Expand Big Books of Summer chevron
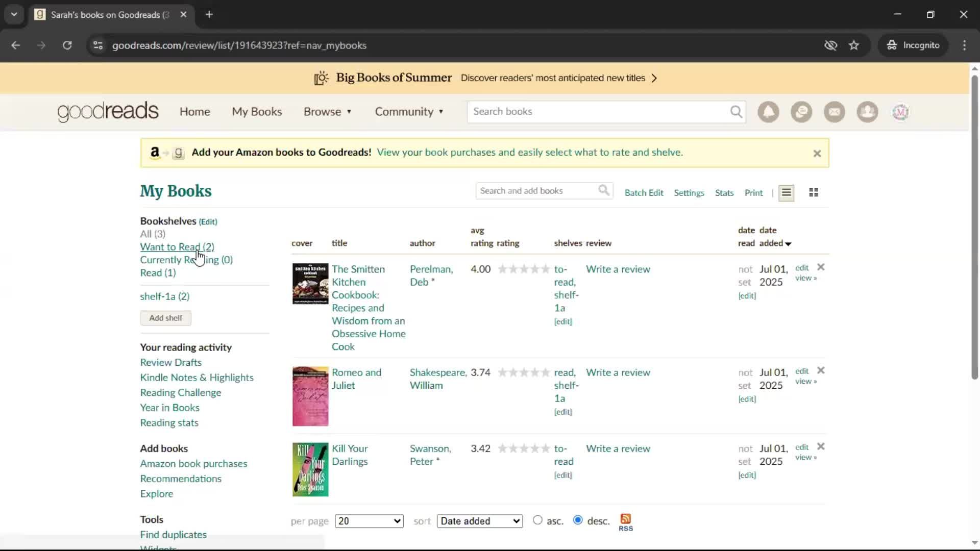Screen dimensions: 980x551 tap(654, 78)
